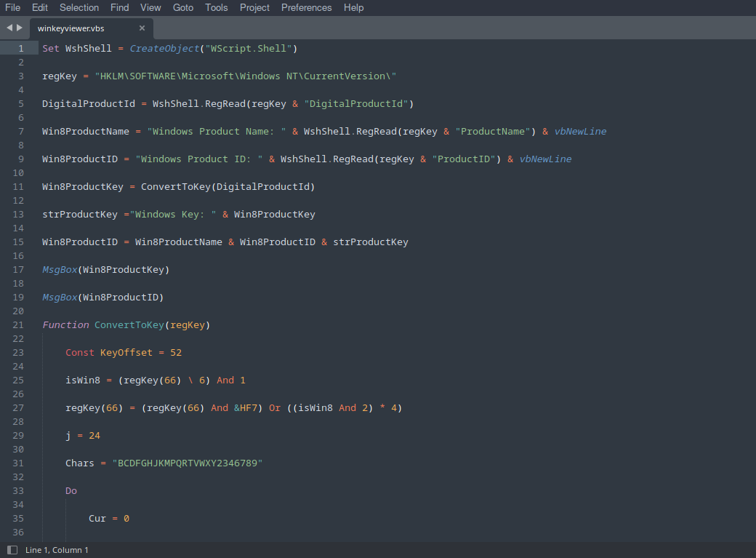Click ConvertToKey call on line 11
This screenshot has height=558, width=756.
pos(176,187)
